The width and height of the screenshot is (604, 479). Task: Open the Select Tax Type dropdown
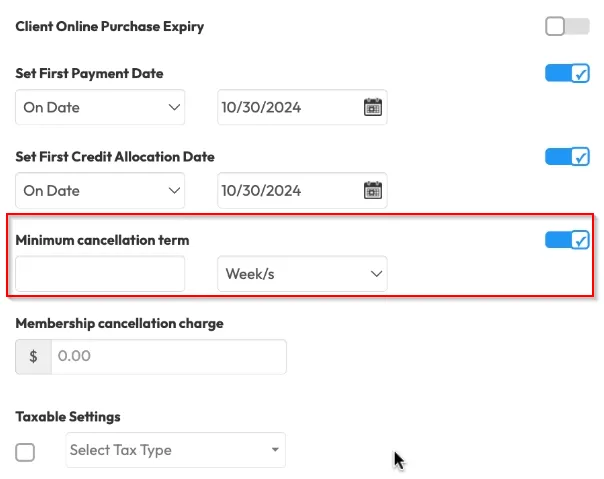[x=175, y=450]
